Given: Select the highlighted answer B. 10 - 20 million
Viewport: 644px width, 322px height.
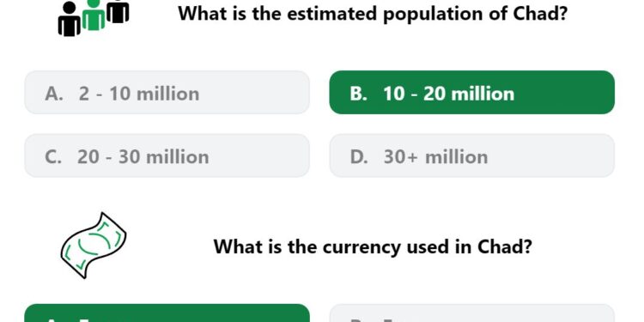Looking at the screenshot, I should [472, 93].
